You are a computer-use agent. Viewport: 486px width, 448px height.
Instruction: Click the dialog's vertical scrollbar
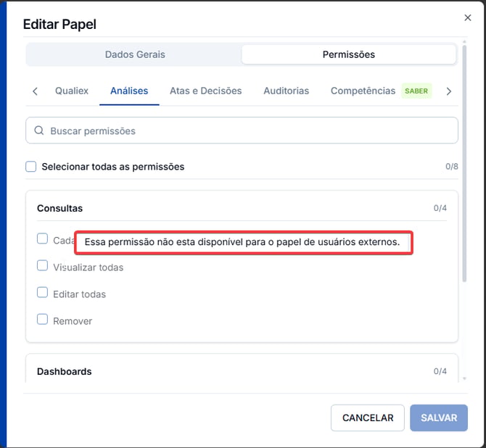tap(464, 164)
